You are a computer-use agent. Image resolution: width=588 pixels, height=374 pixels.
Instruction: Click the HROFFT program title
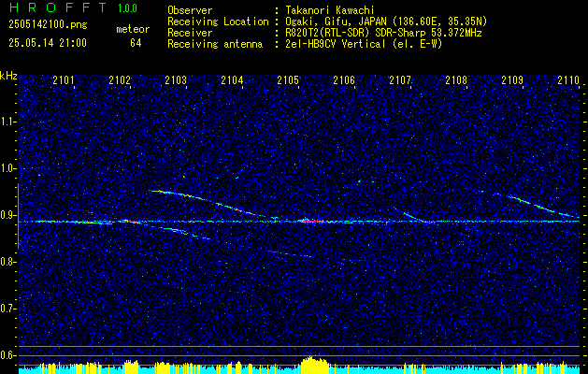(58, 7)
